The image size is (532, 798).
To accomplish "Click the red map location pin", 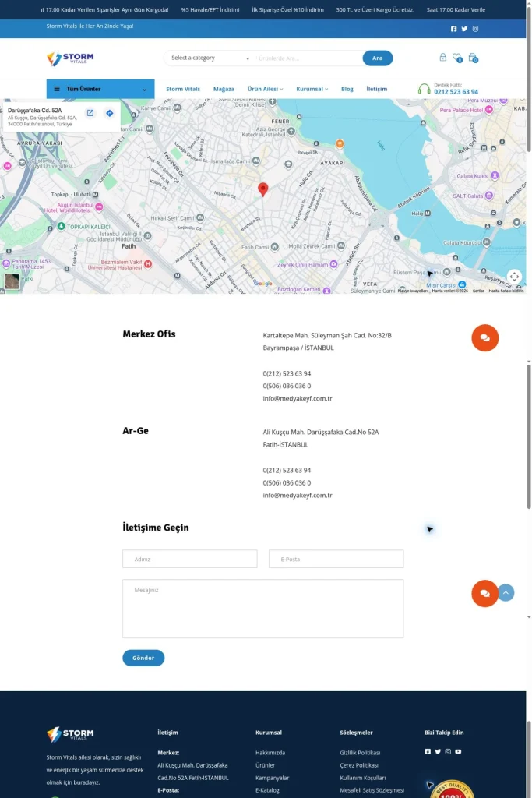I will tap(263, 189).
